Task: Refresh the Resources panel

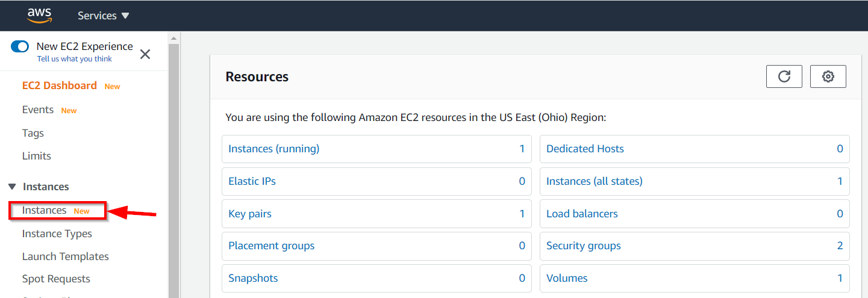Action: click(x=784, y=76)
